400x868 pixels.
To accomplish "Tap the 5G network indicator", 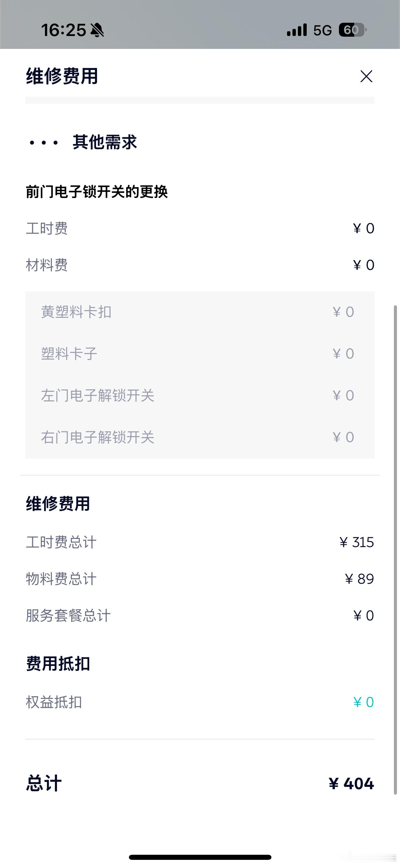I will point(322,31).
